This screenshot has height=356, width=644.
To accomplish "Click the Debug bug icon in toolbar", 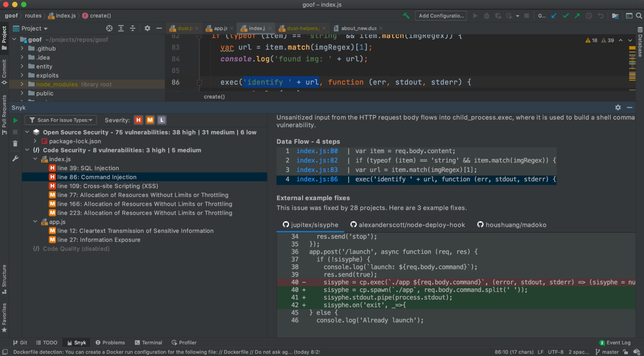I will click(x=486, y=15).
